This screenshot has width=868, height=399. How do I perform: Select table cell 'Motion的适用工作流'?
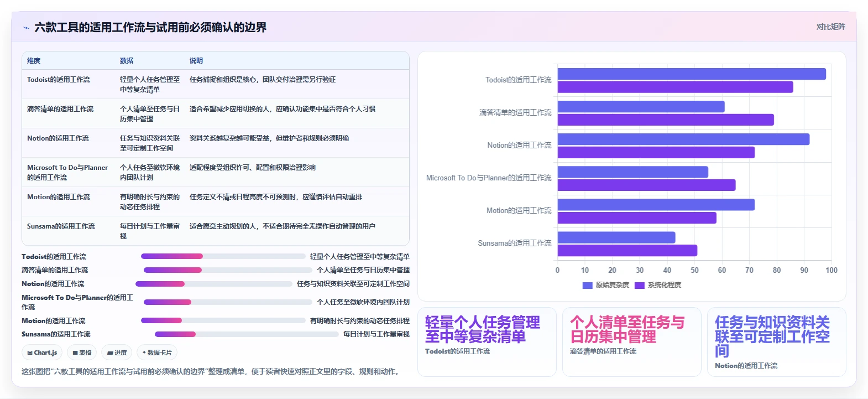(x=59, y=197)
